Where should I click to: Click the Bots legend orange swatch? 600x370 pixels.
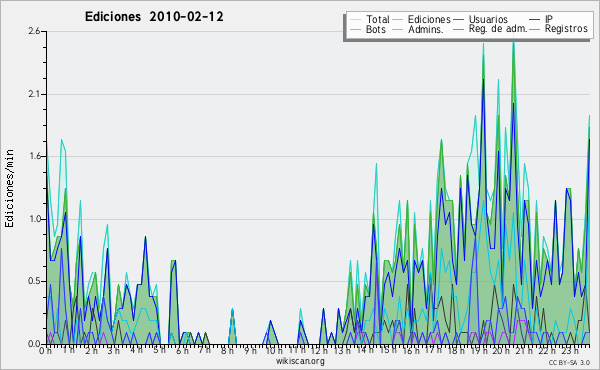coord(355,29)
